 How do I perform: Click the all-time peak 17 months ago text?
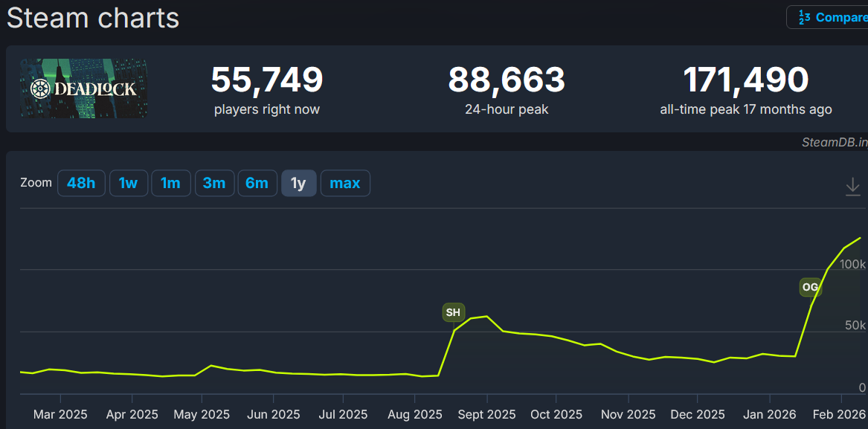(x=746, y=109)
